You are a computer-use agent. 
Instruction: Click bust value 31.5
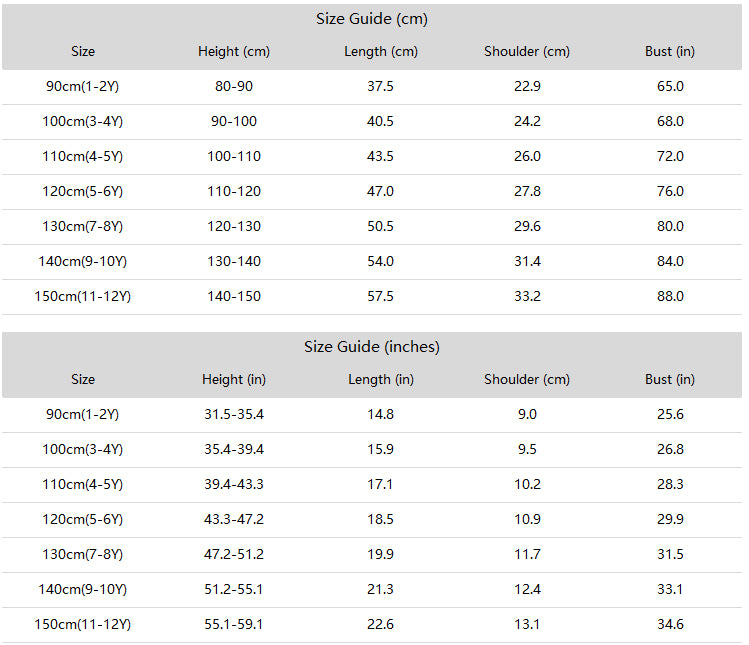pyautogui.click(x=670, y=554)
